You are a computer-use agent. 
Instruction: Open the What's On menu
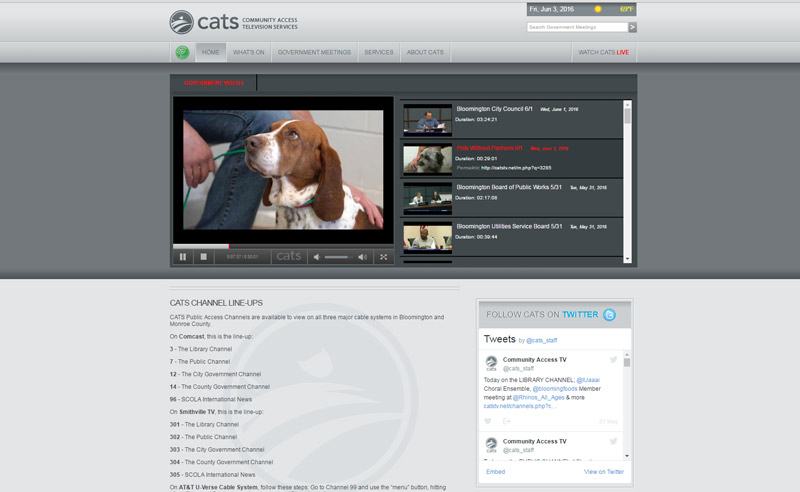coord(248,52)
